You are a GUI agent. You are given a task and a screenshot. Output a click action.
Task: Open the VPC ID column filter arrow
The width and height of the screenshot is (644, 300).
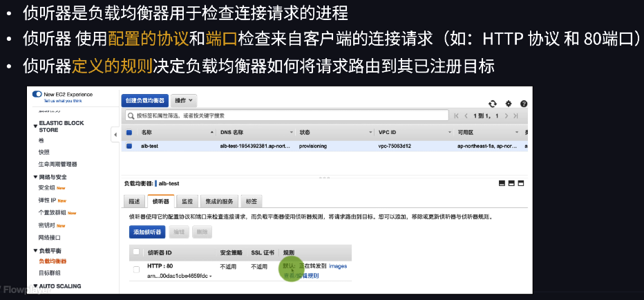pyautogui.click(x=449, y=133)
